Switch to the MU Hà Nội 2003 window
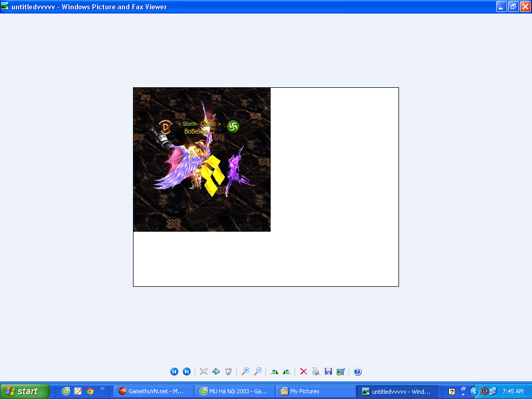This screenshot has height=399, width=532. tap(234, 391)
